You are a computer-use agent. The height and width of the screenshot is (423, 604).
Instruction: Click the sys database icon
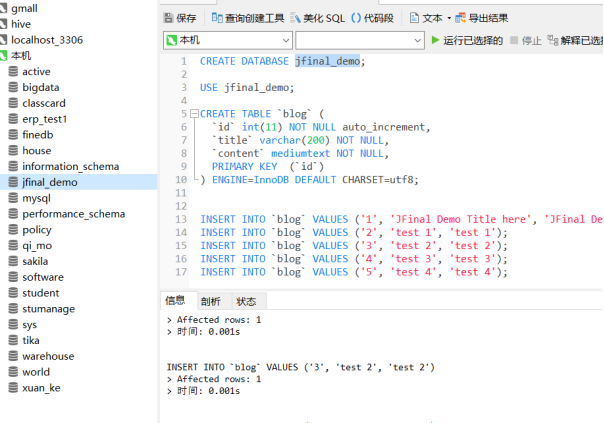point(13,324)
